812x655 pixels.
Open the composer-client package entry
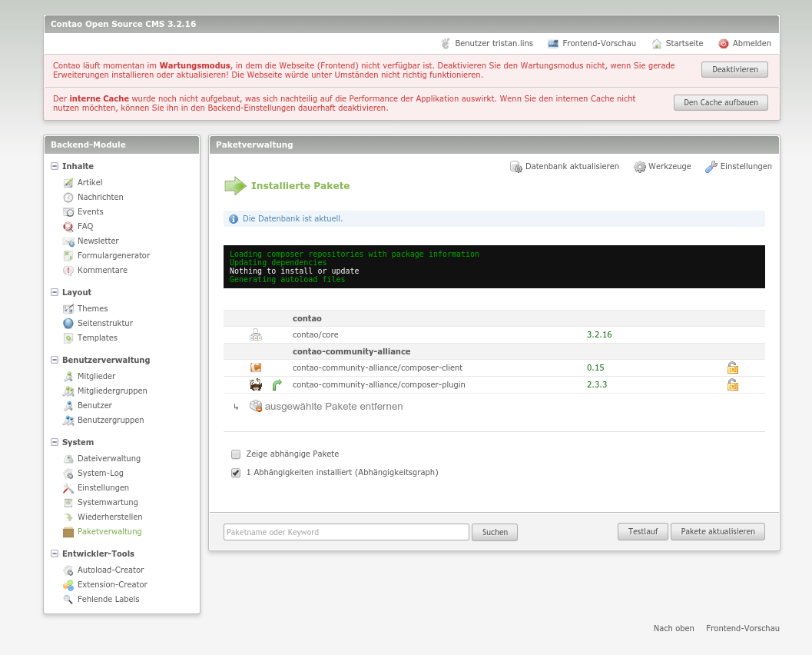[377, 368]
